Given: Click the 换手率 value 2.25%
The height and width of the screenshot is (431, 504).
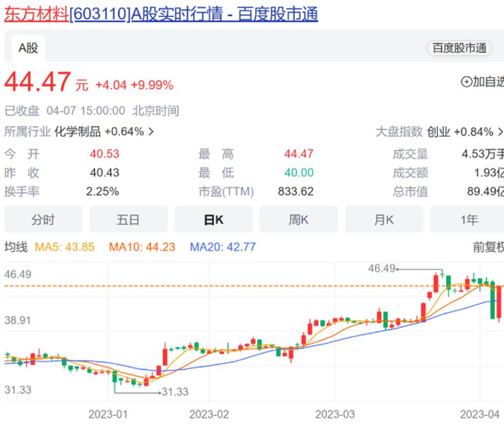Looking at the screenshot, I should tap(102, 191).
